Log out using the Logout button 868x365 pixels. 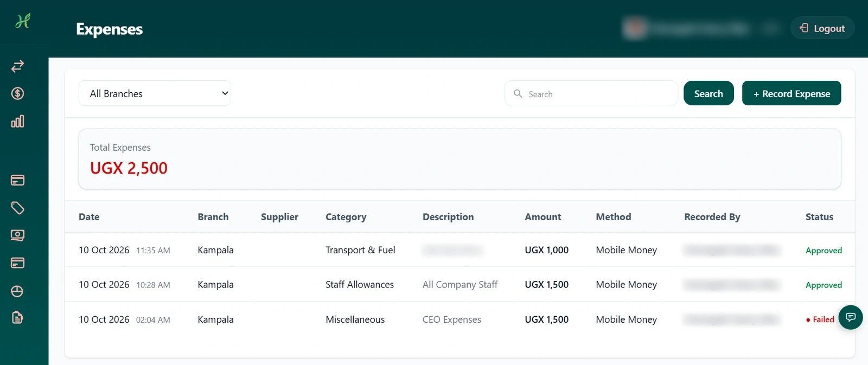822,28
